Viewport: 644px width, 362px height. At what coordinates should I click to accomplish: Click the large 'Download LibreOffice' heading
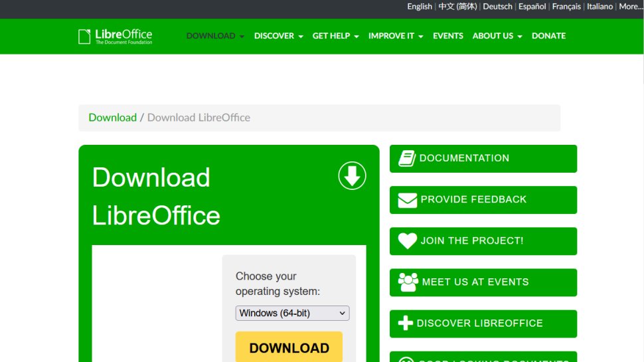point(156,197)
